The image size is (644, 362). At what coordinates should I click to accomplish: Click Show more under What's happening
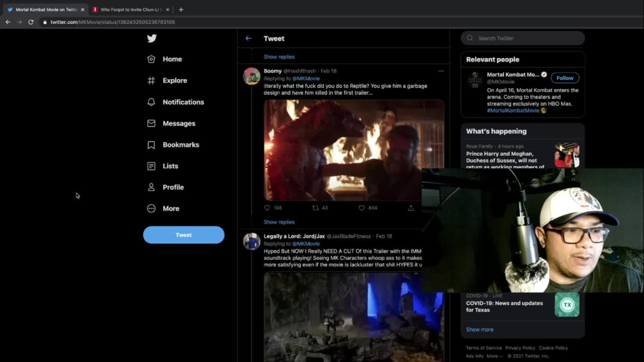479,330
